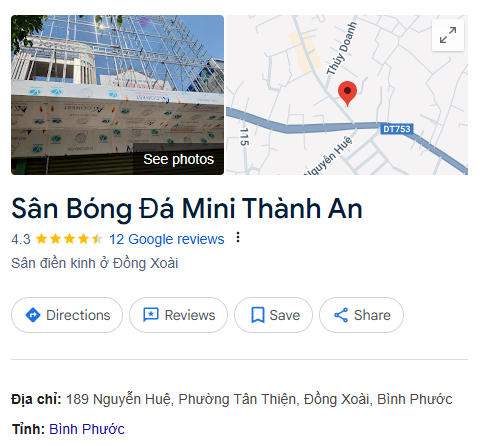Screen dimensions: 480x446
Task: Click the Reviews star speech-bubble icon
Action: (x=151, y=315)
